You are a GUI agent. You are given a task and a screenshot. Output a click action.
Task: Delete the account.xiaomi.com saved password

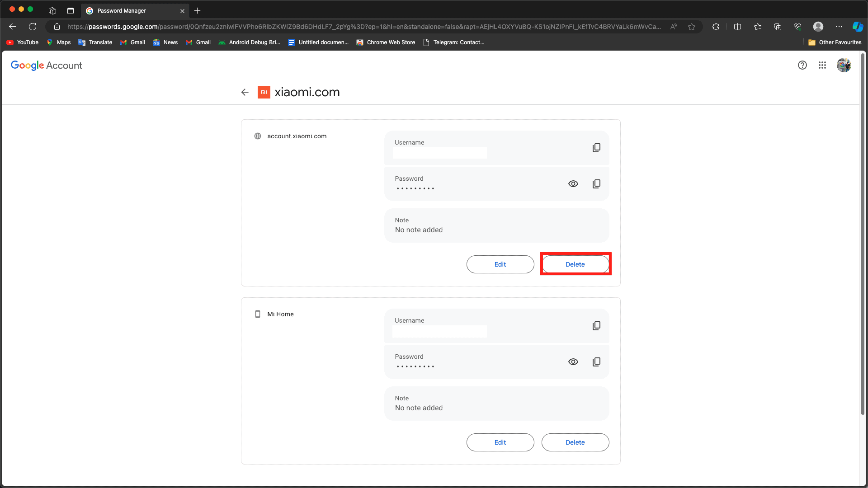pyautogui.click(x=575, y=264)
